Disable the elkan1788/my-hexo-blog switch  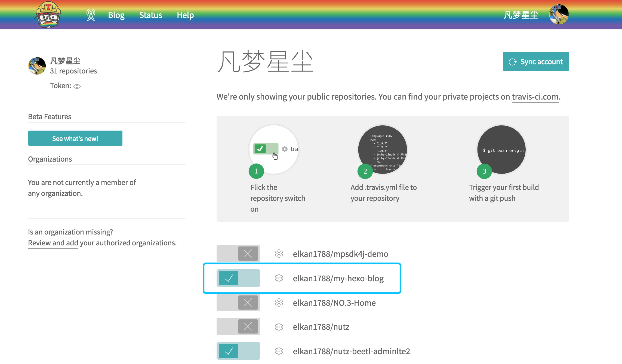(x=238, y=278)
